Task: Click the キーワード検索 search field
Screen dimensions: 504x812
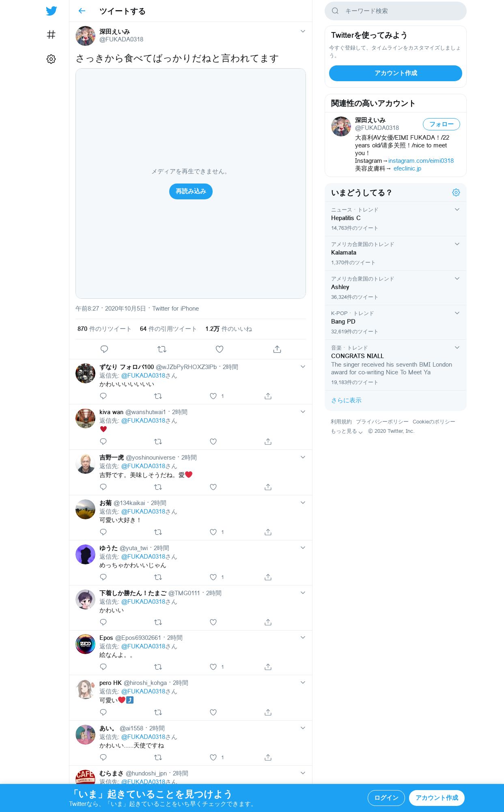Action: click(396, 11)
